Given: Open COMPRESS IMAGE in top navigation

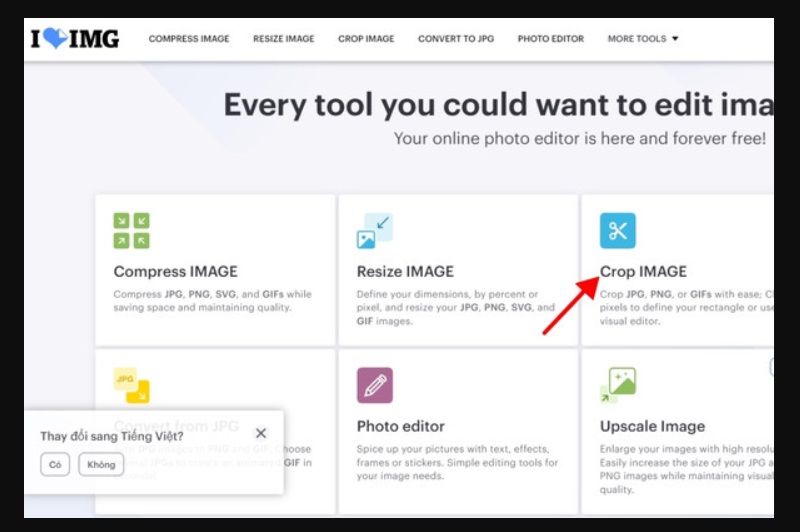Looking at the screenshot, I should 189,39.
